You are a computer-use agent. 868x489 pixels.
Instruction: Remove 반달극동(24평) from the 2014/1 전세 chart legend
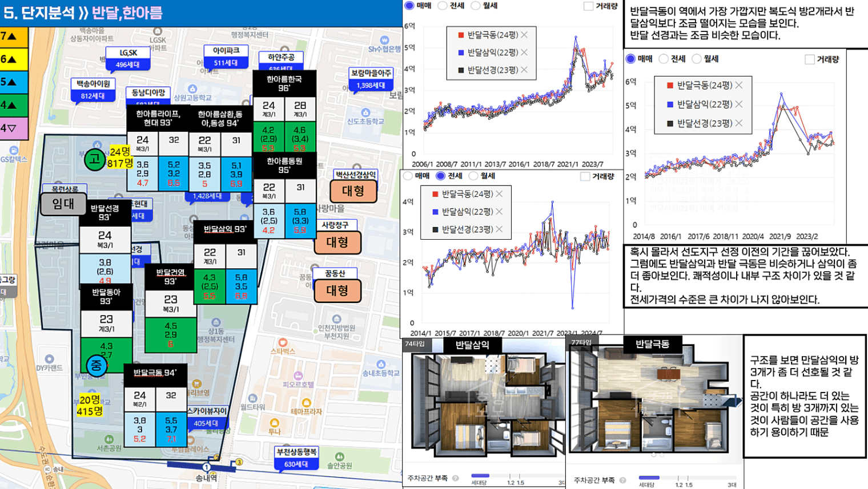pos(499,194)
